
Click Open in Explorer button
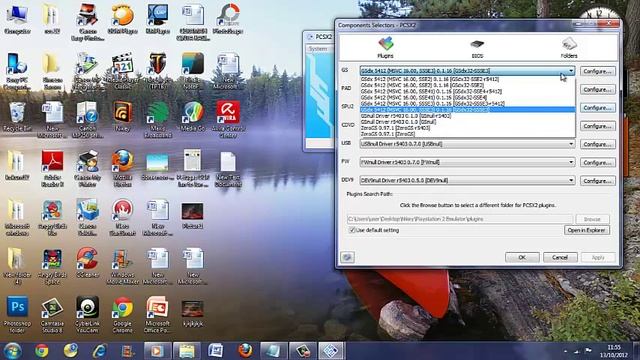pyautogui.click(x=587, y=230)
